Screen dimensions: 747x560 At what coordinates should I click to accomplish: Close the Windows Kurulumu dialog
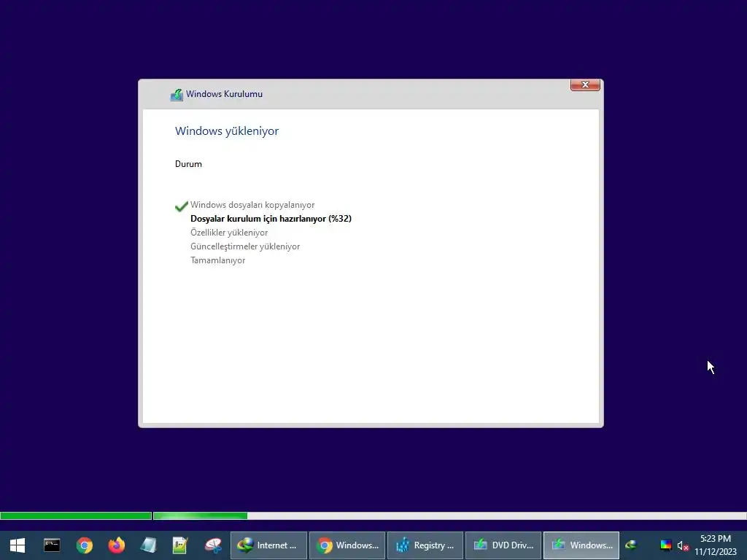click(x=585, y=85)
